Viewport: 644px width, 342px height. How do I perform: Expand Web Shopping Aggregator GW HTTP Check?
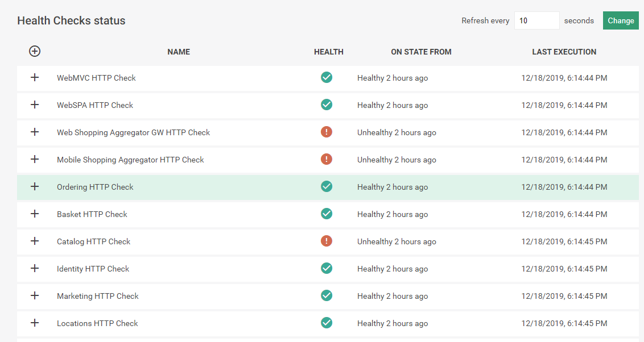[35, 132]
